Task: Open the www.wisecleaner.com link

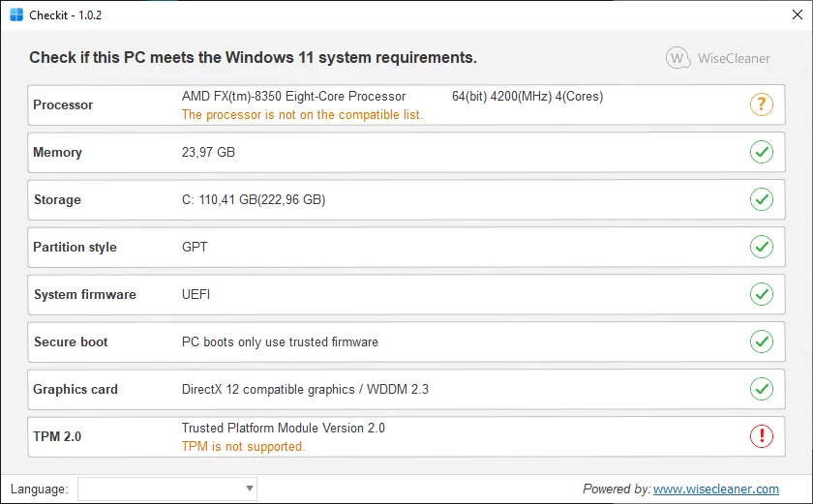Action: tap(716, 489)
